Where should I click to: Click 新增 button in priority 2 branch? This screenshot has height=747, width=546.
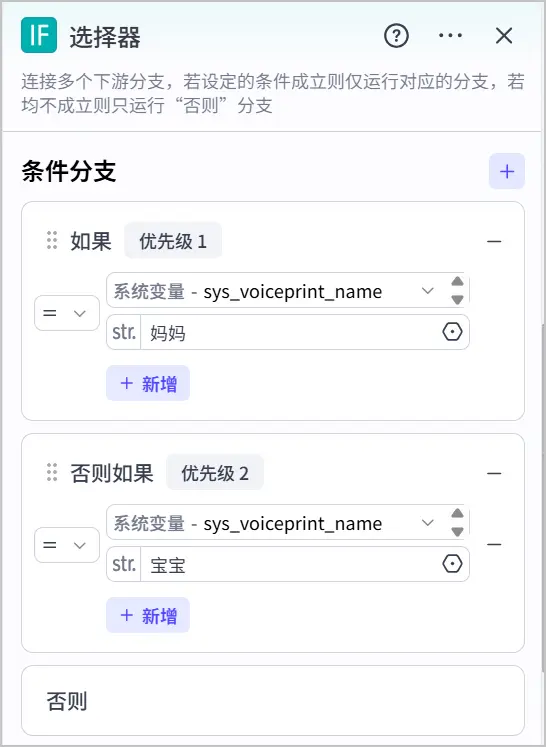(x=148, y=615)
